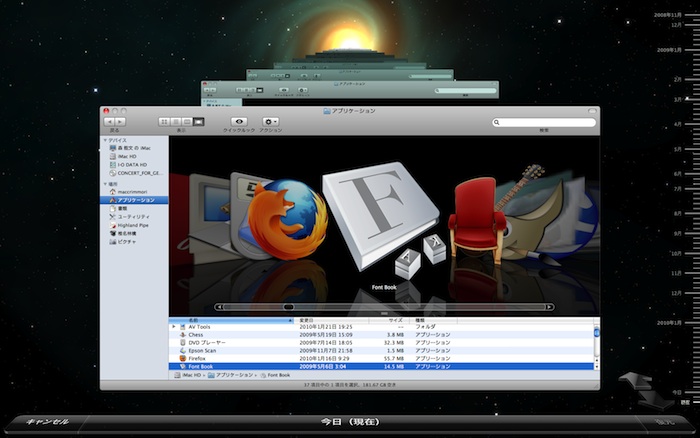Switch to list view mode
This screenshot has height=438, width=700.
point(174,121)
